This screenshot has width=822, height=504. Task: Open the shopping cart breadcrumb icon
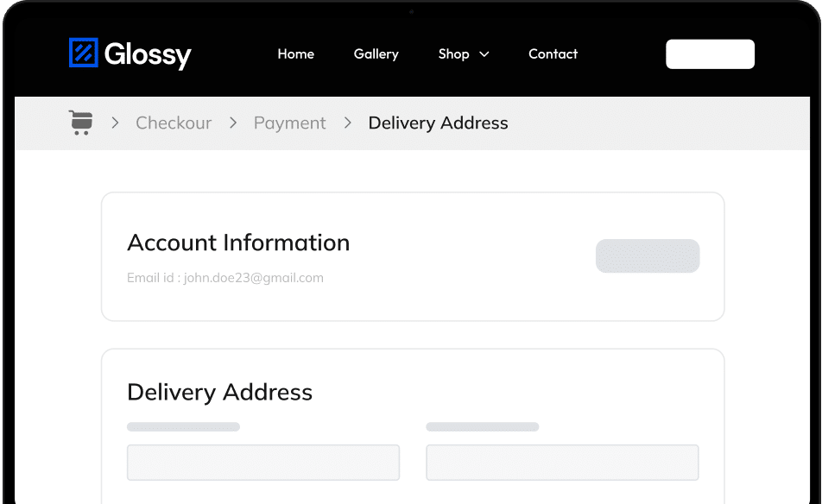[81, 123]
